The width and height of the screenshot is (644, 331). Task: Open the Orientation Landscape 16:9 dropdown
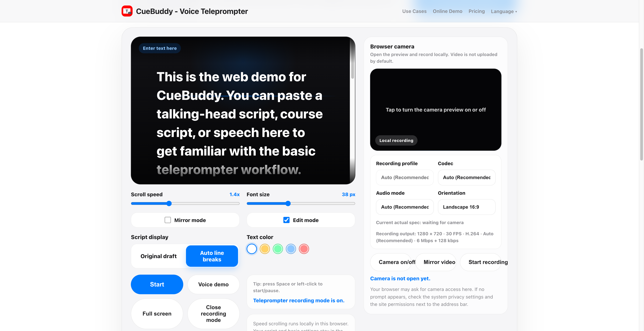point(467,207)
